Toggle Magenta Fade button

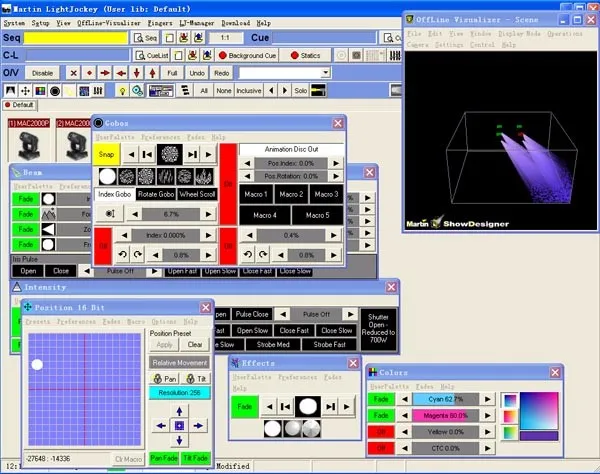tap(381, 415)
